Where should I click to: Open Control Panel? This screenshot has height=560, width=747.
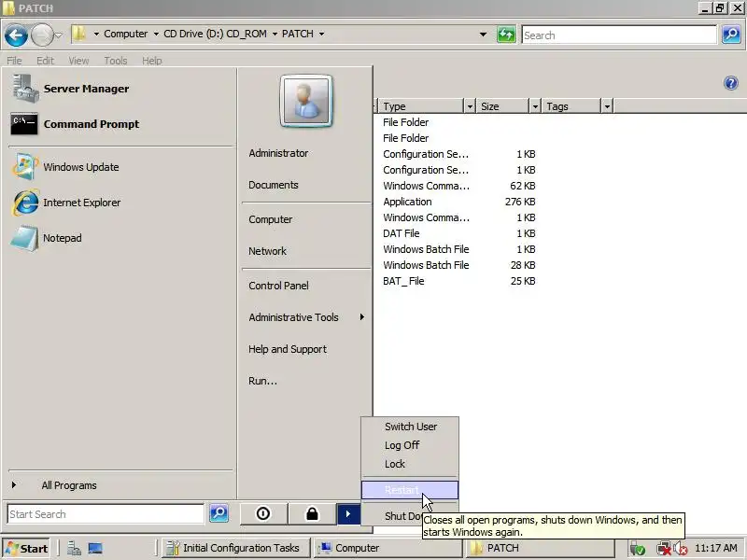278,286
